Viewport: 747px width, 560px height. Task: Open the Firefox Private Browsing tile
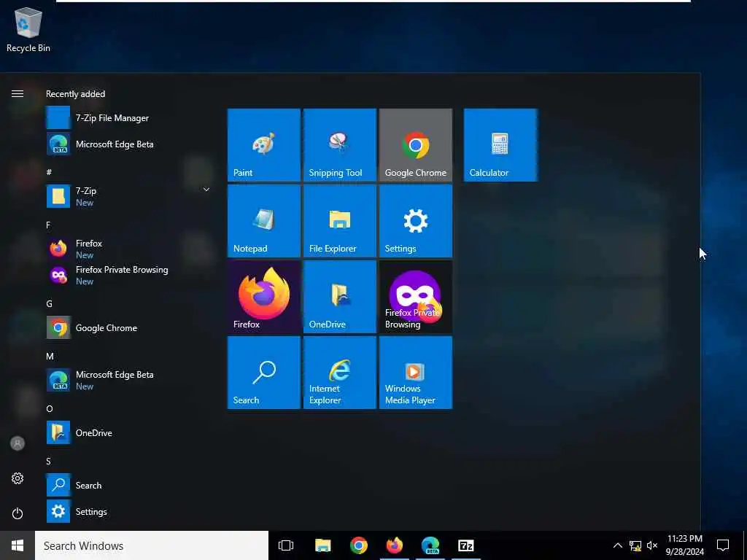tap(415, 297)
